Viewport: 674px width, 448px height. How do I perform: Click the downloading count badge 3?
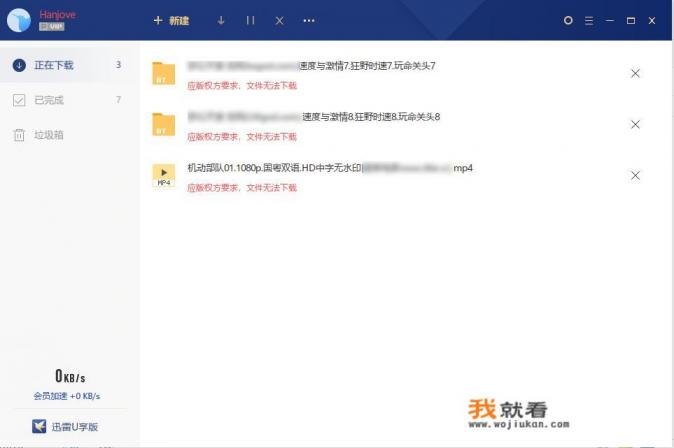click(118, 64)
